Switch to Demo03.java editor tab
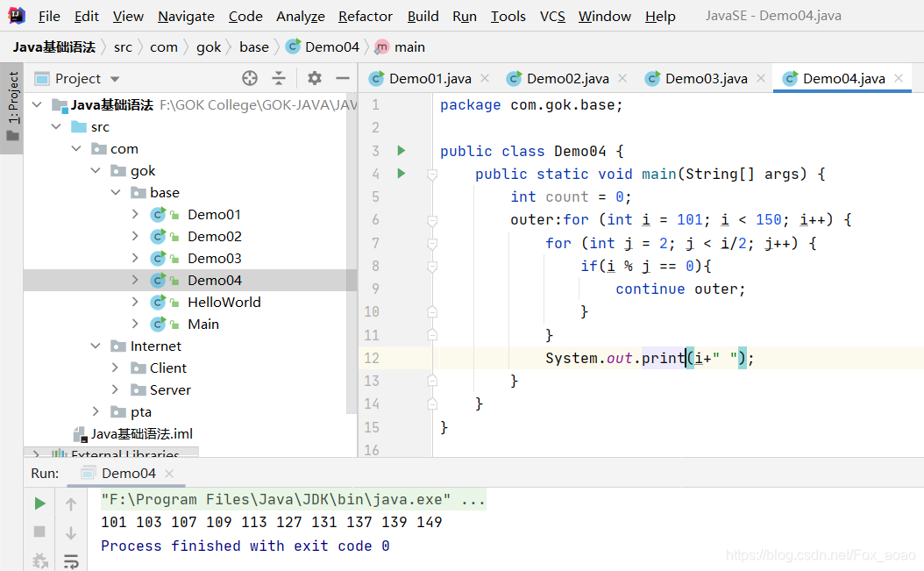This screenshot has width=924, height=571. pos(706,78)
